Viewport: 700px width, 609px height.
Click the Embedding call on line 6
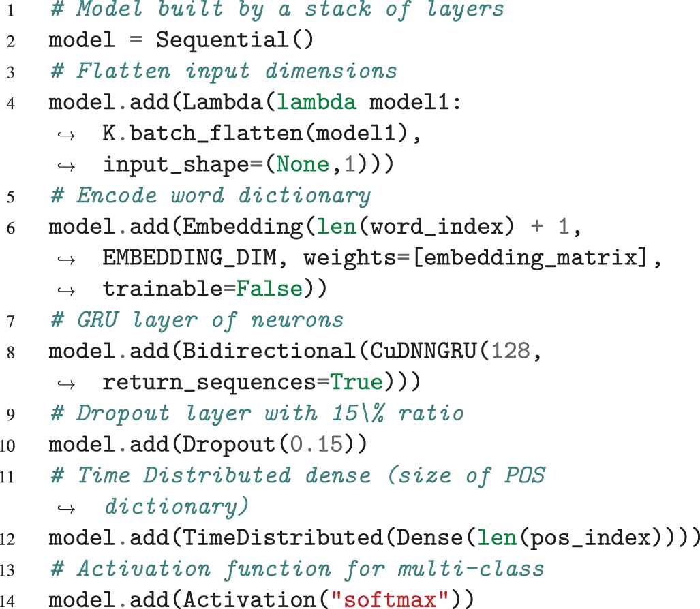coord(243,227)
